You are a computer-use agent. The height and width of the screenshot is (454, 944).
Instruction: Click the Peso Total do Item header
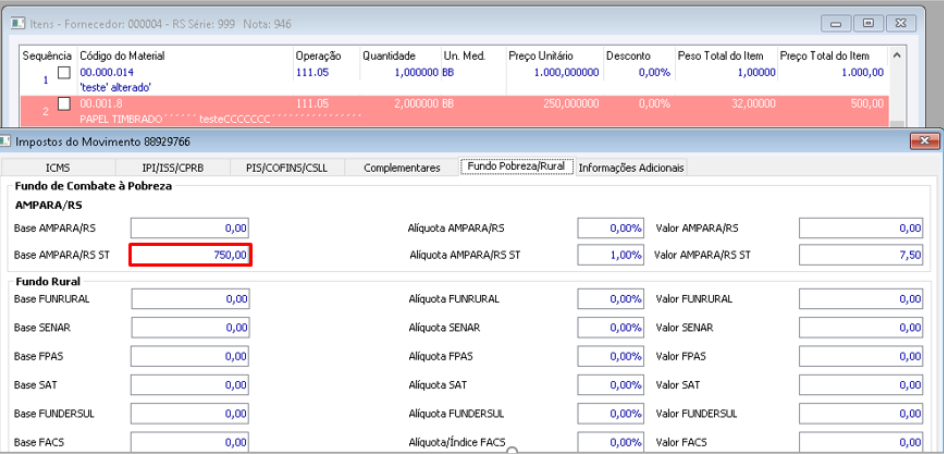point(720,56)
